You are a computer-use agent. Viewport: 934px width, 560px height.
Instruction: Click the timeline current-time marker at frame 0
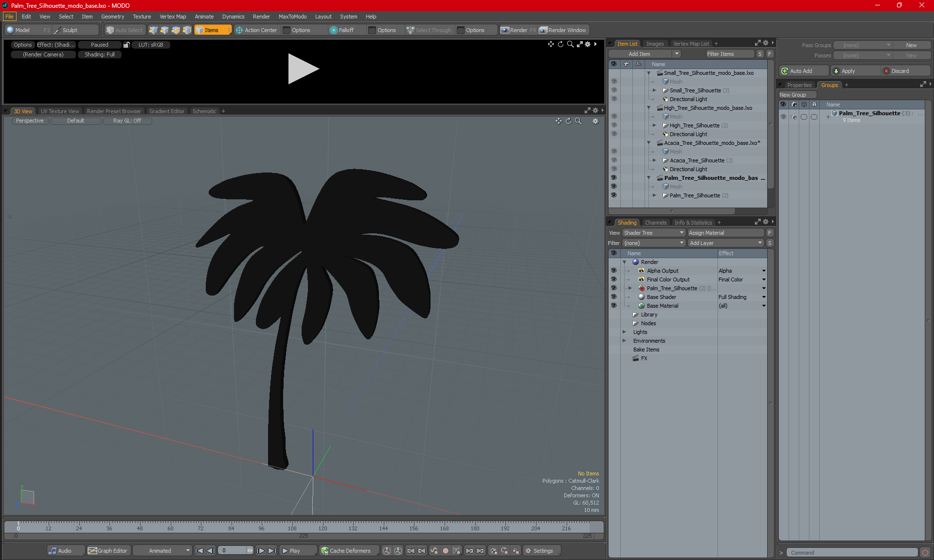pos(18,526)
